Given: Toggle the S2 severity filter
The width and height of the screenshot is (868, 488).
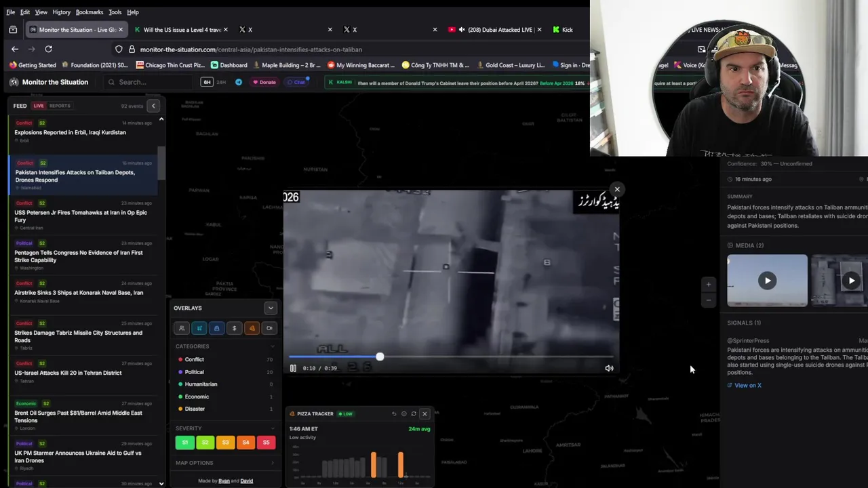Looking at the screenshot, I should [205, 442].
